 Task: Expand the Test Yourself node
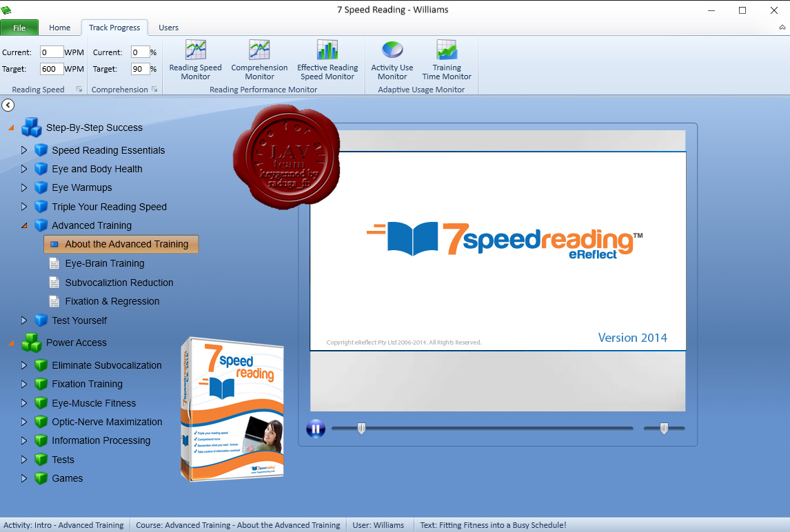pyautogui.click(x=23, y=320)
